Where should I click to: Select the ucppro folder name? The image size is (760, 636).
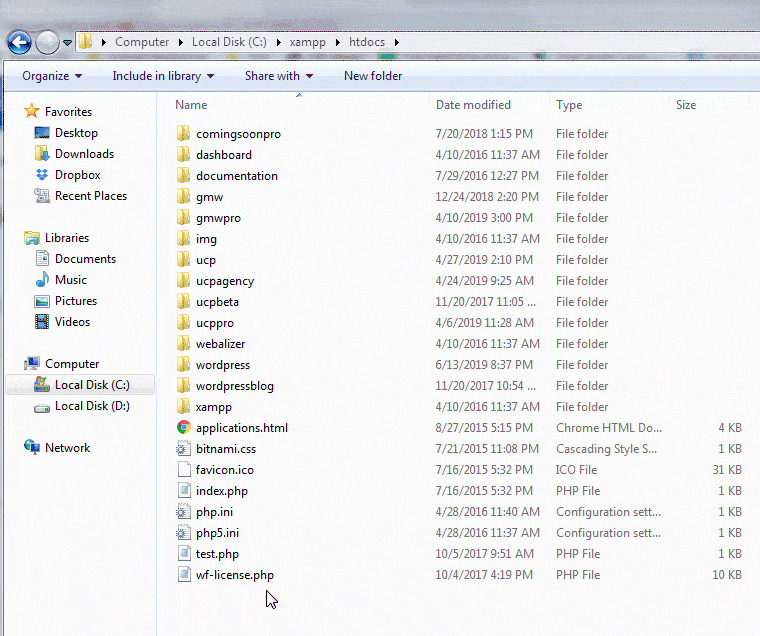tap(215, 323)
